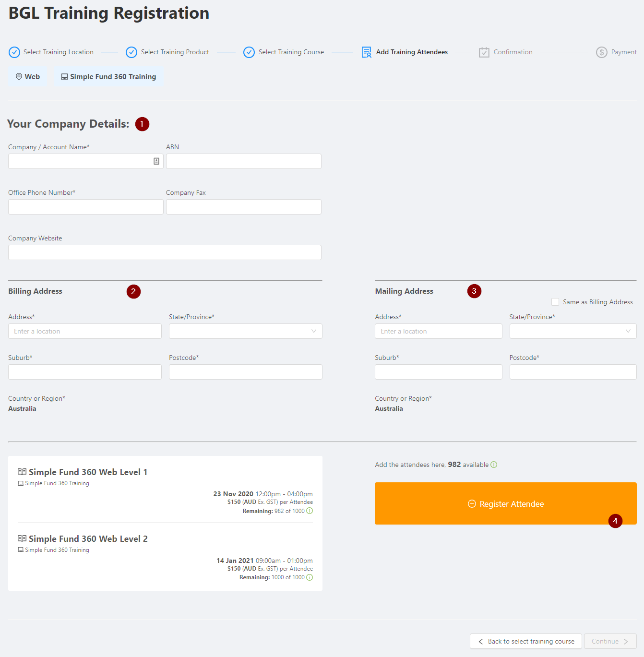Focus the Mailing Address location field
This screenshot has width=644, height=657.
(439, 331)
